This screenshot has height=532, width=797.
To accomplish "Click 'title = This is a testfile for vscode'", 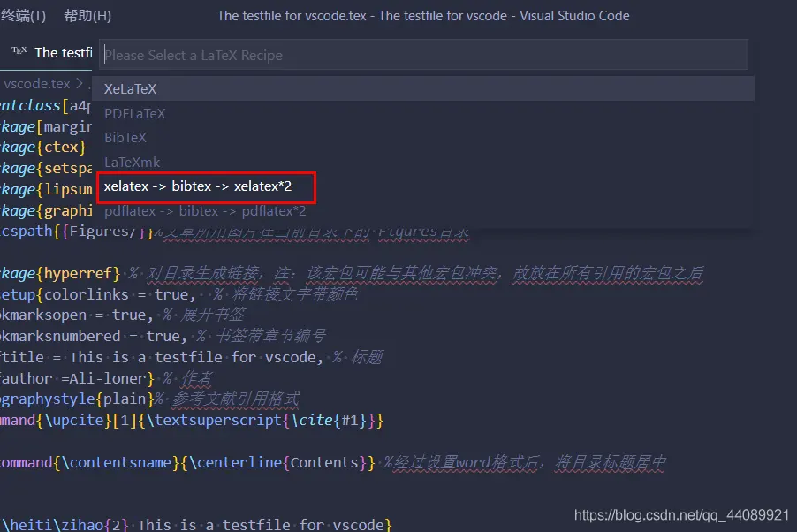I will (161, 357).
